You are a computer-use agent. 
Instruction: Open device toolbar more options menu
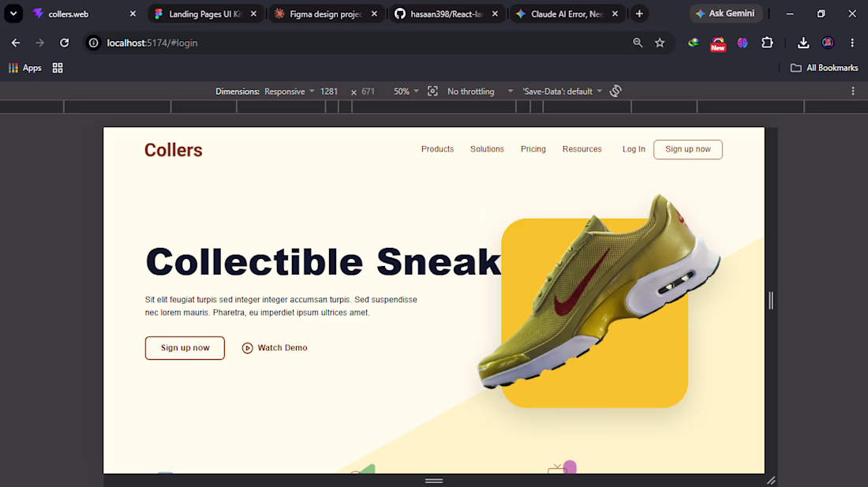tap(853, 92)
